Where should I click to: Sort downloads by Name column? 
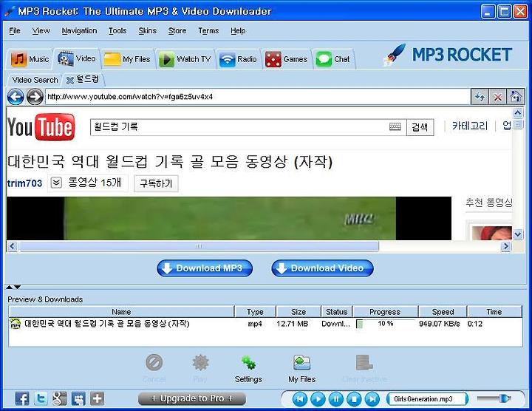click(x=121, y=312)
